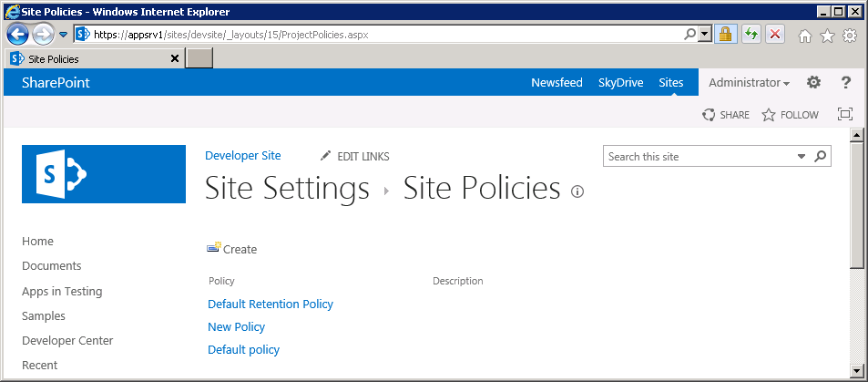Click the SharePoint settings gear icon
The image size is (868, 382).
pos(813,83)
